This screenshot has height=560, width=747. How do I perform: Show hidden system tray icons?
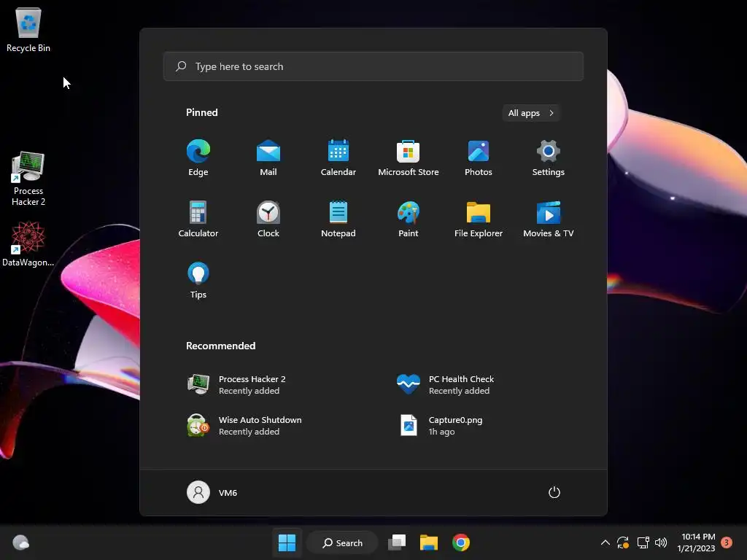pyautogui.click(x=605, y=542)
